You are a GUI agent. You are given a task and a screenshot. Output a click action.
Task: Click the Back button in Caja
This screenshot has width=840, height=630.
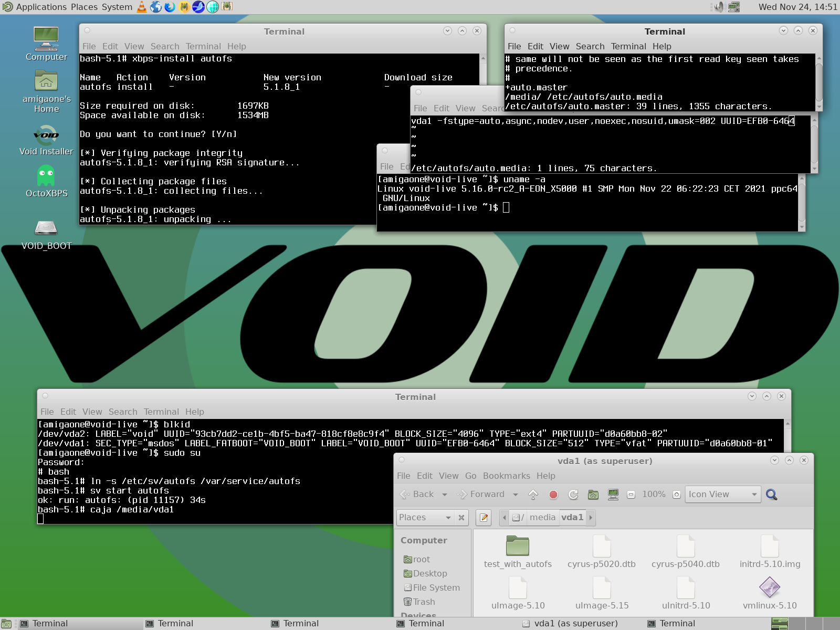click(x=417, y=495)
